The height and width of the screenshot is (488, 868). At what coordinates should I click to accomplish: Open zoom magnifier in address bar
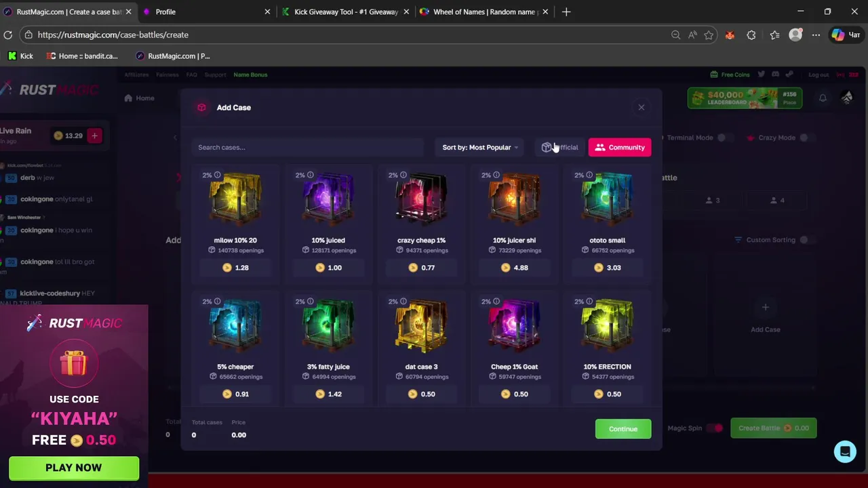675,35
